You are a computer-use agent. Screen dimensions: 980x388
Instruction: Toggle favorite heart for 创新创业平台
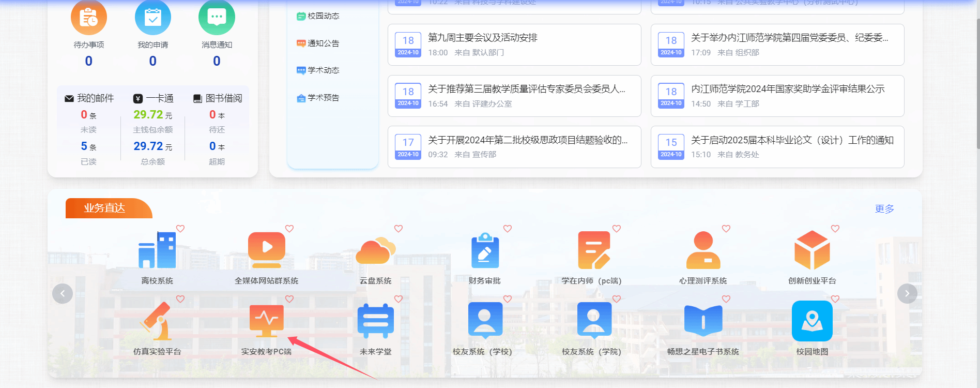835,229
